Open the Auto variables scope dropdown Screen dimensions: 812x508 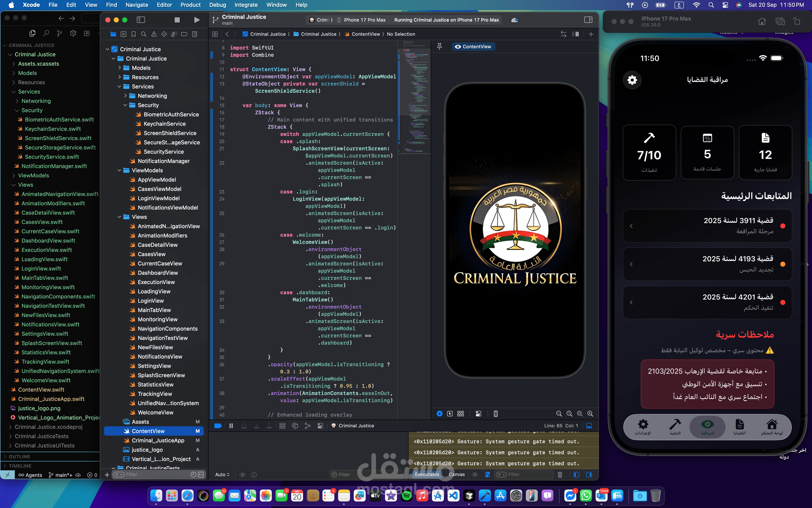tap(222, 474)
